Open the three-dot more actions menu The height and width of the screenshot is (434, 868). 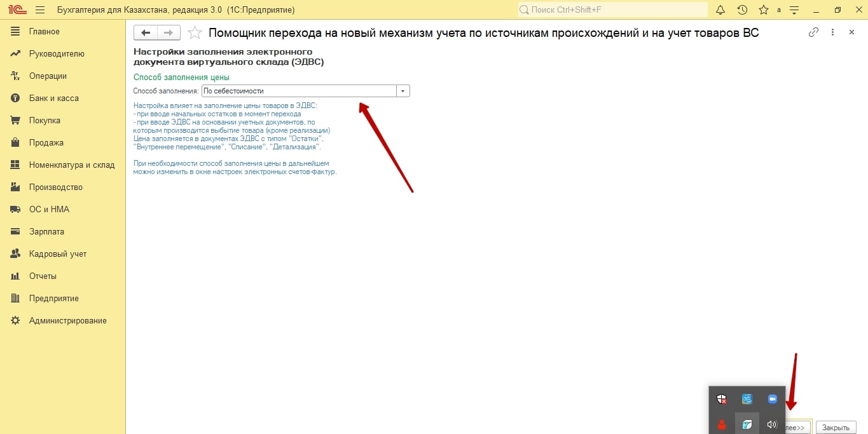832,32
